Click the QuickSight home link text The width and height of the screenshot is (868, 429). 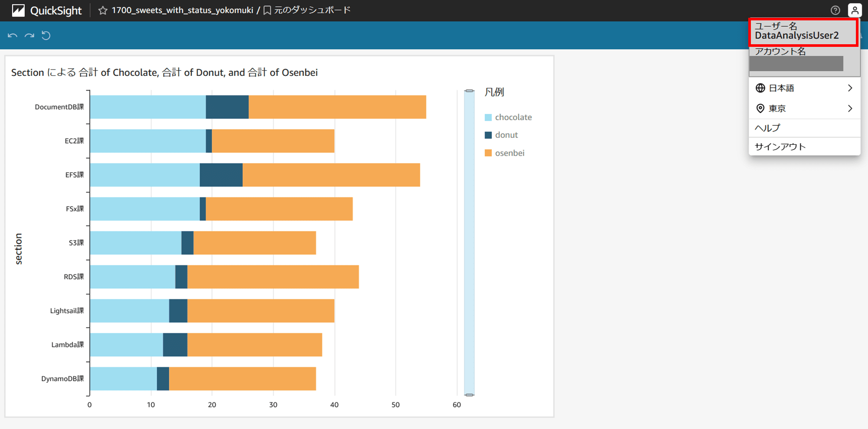pos(56,10)
